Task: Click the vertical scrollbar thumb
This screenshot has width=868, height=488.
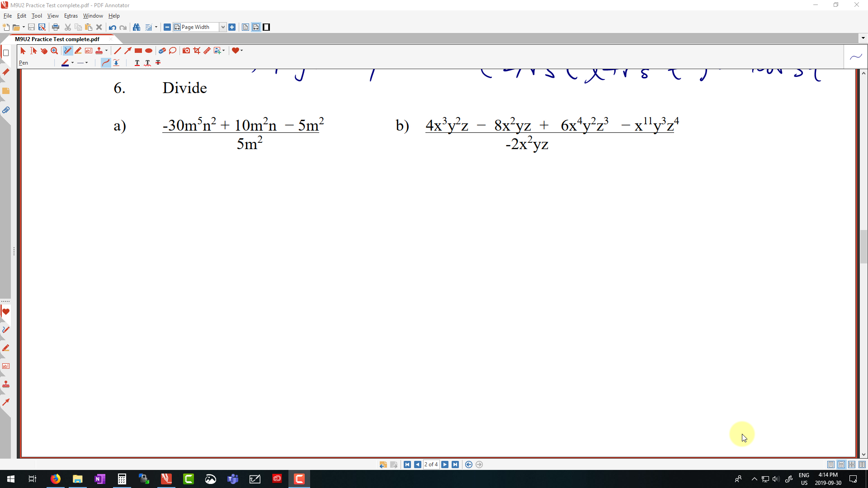Action: pyautogui.click(x=863, y=247)
